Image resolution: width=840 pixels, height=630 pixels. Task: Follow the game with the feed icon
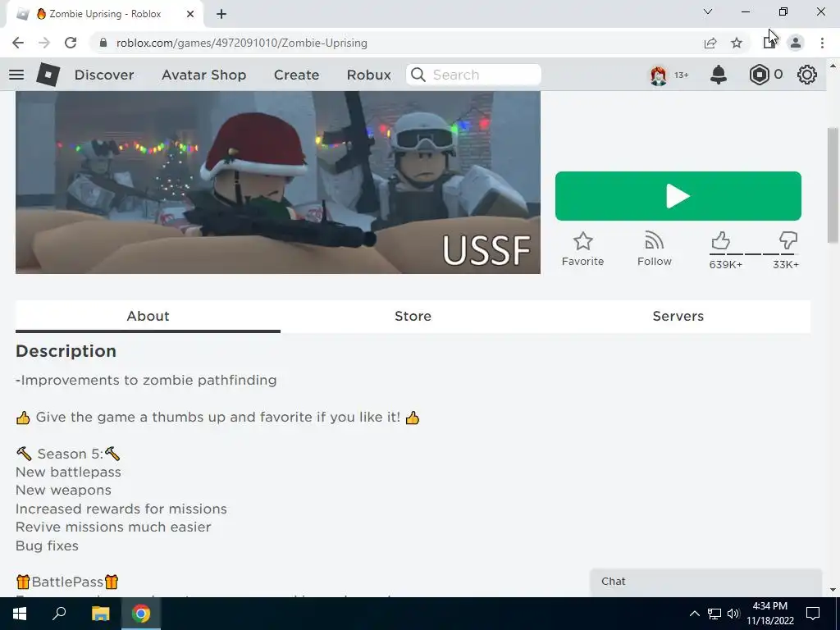click(x=654, y=249)
